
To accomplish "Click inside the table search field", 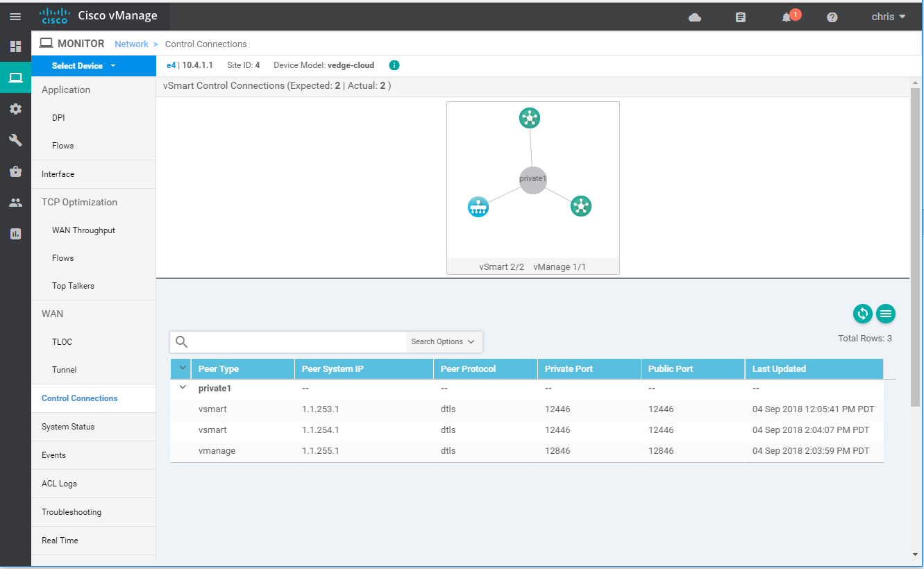I will (292, 341).
